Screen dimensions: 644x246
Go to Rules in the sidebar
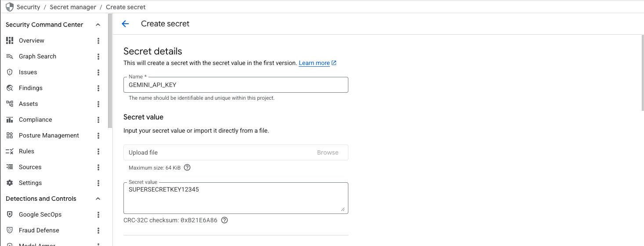pos(26,151)
